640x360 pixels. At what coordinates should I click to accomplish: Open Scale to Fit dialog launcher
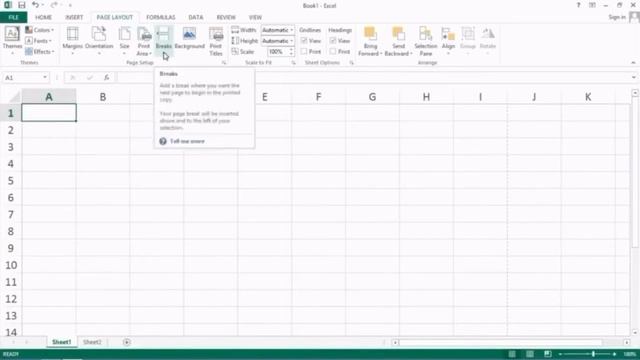tap(293, 62)
